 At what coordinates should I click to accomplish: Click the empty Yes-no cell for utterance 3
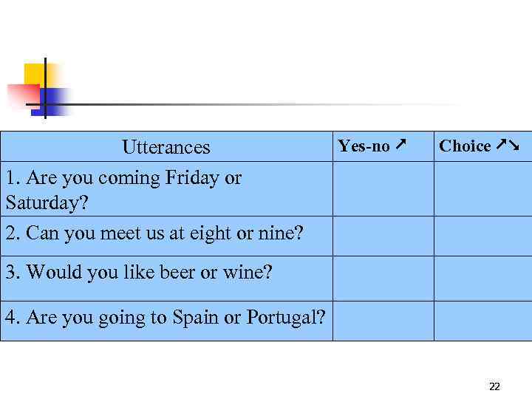tap(383, 278)
